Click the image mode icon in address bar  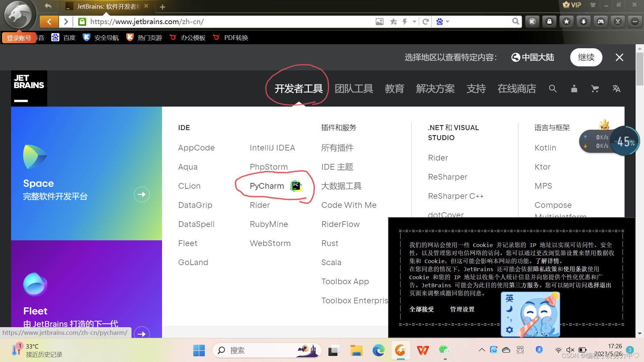pos(379,22)
